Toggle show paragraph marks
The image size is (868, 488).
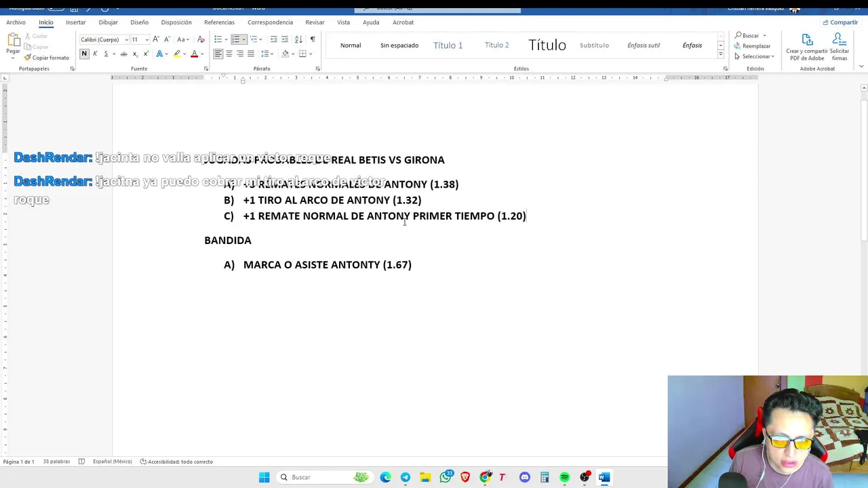point(313,39)
